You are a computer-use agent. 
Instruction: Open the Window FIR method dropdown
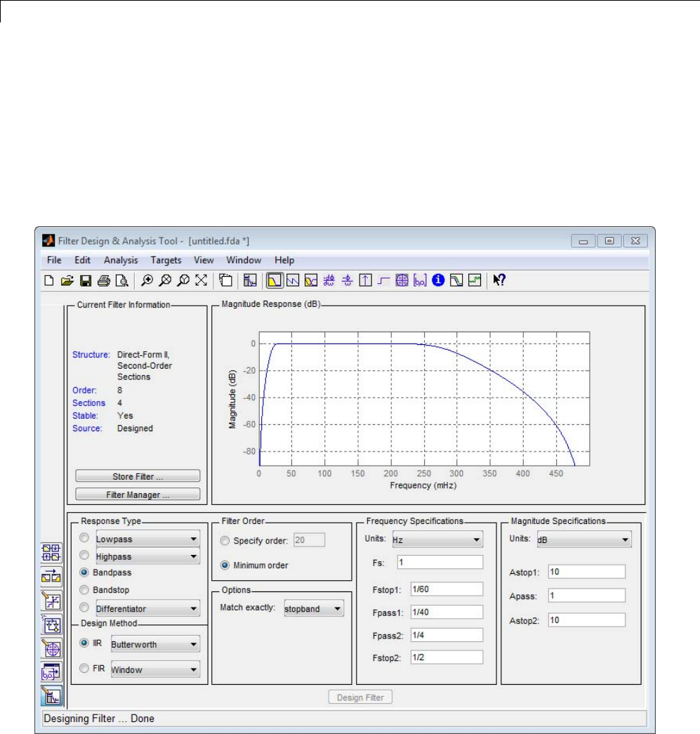pos(155,669)
